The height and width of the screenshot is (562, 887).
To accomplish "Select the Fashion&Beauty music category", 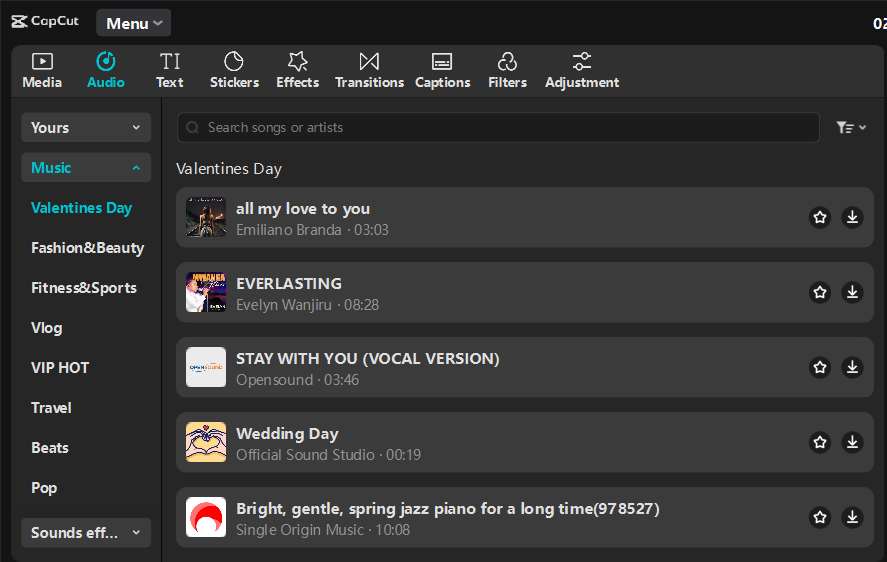I will 87,248.
